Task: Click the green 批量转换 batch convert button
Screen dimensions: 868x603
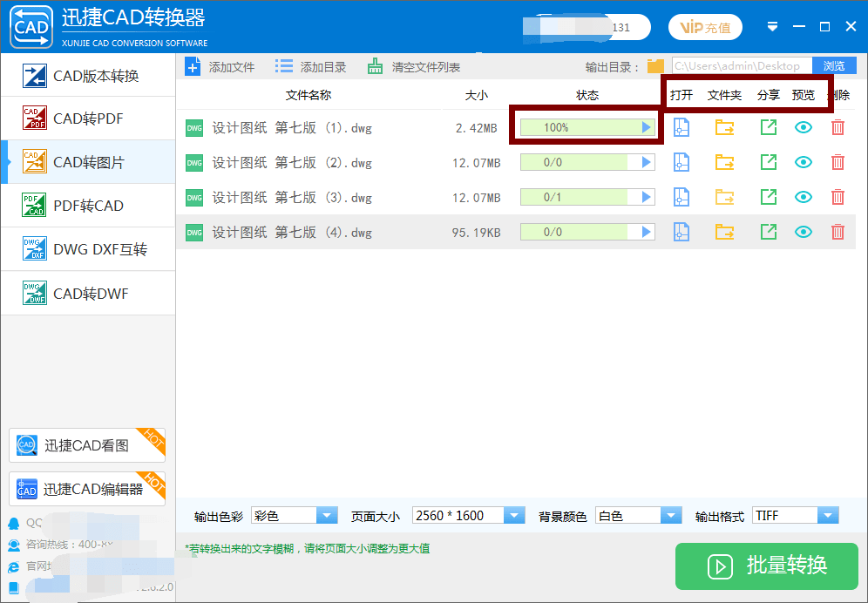Action: point(767,566)
